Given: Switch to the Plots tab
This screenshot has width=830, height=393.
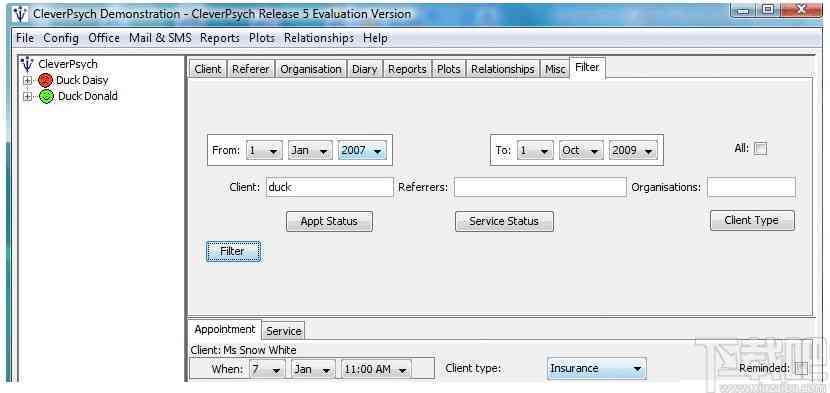Looking at the screenshot, I should click(449, 69).
